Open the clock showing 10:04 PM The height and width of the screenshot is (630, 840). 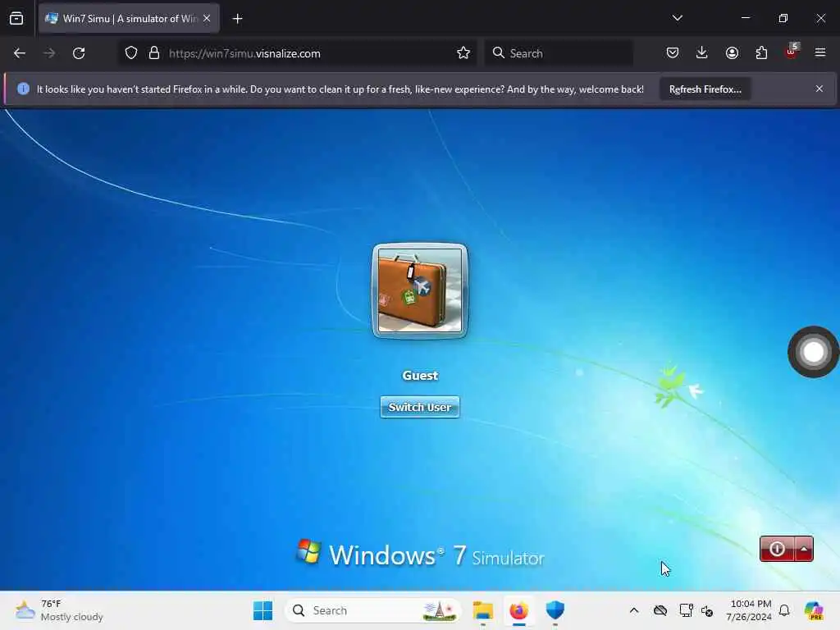749,610
